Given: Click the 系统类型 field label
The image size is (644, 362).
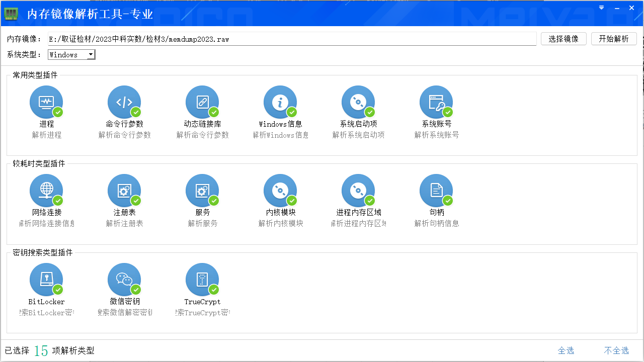Looking at the screenshot, I should click(24, 54).
